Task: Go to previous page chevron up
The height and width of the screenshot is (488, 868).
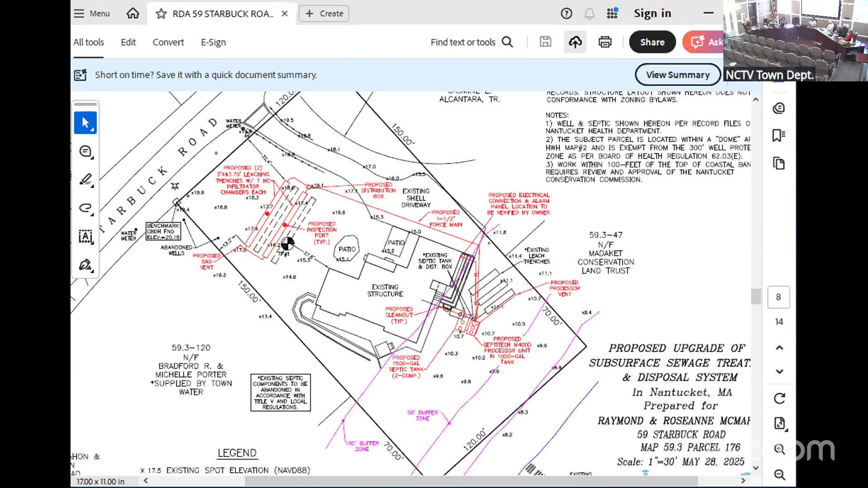Action: [779, 347]
